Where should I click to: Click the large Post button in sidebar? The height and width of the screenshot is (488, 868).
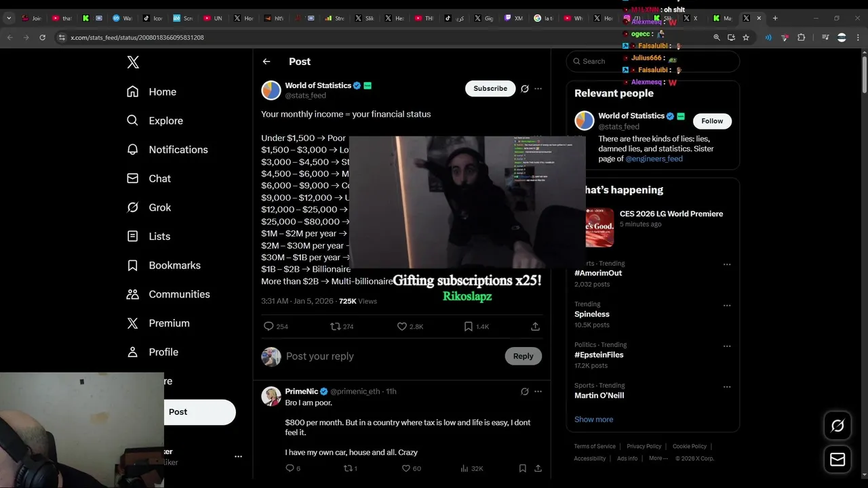pos(199,412)
